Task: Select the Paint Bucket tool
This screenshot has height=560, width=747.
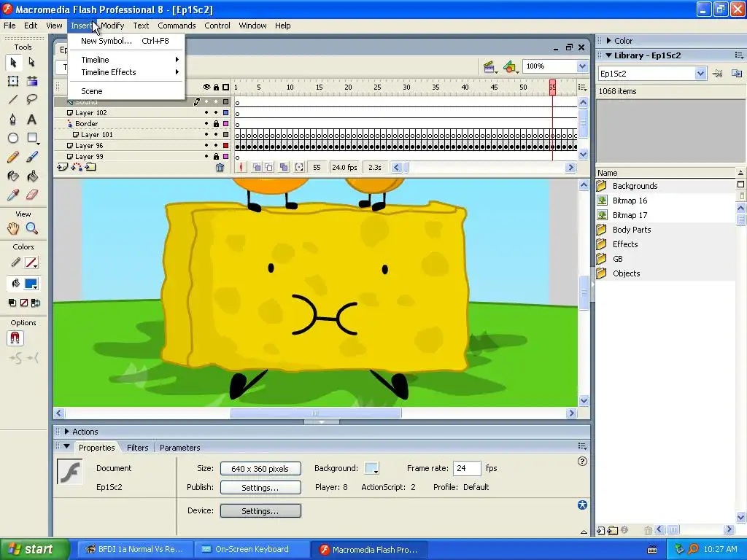Action: [x=32, y=176]
